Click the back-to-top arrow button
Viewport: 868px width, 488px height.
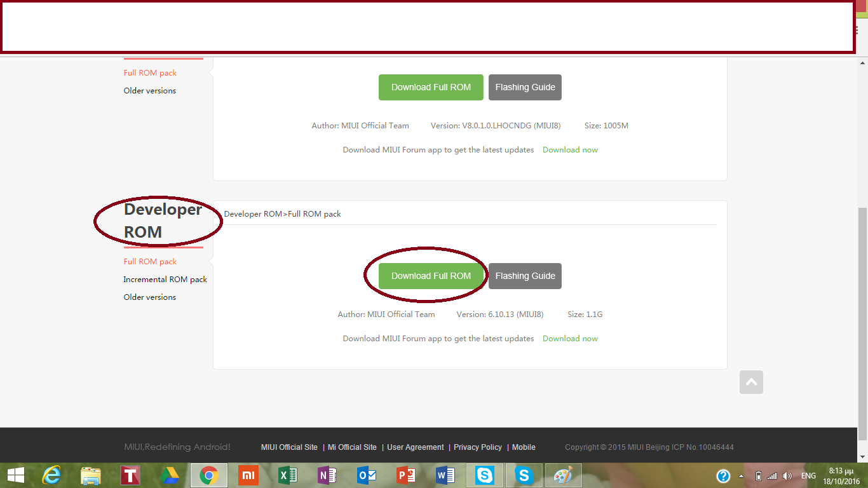751,382
